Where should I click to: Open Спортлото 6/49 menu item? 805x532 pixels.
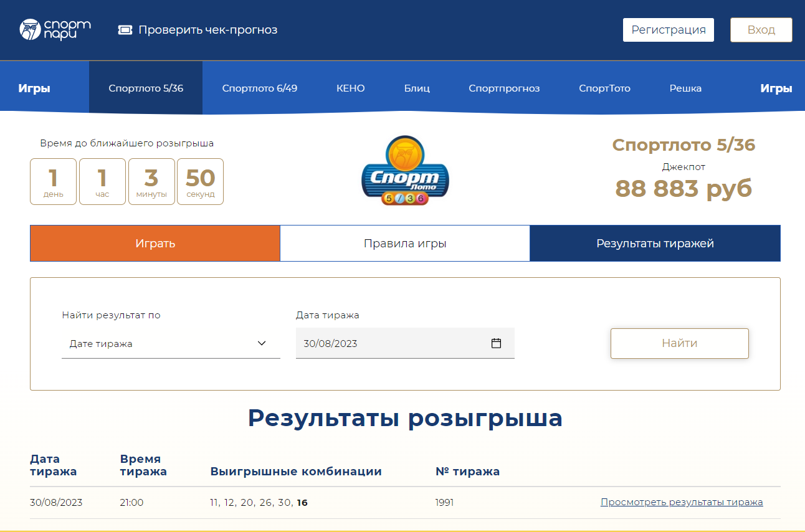pos(260,88)
